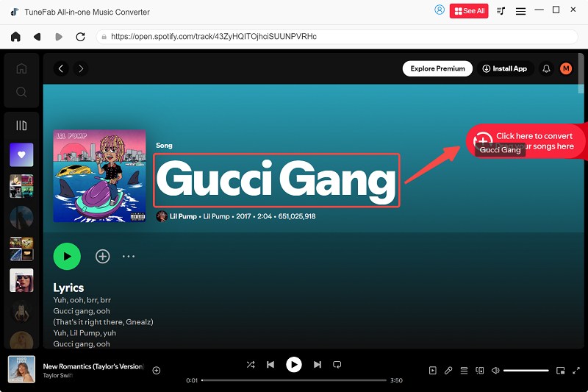
Task: Go back in Spotify page history
Action: coord(61,68)
